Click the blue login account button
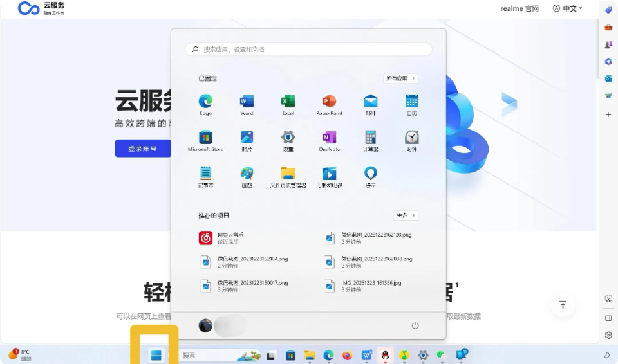The width and height of the screenshot is (618, 364). coord(143,149)
